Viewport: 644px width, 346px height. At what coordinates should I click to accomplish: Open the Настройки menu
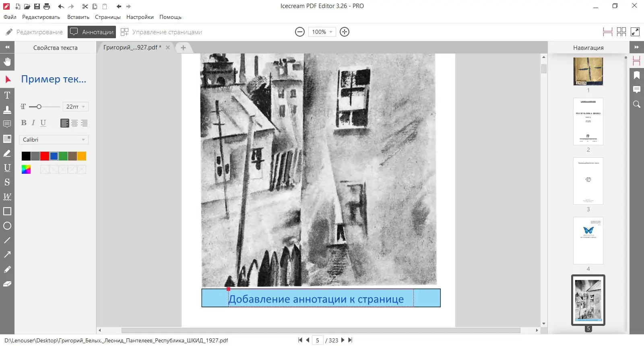tap(140, 17)
